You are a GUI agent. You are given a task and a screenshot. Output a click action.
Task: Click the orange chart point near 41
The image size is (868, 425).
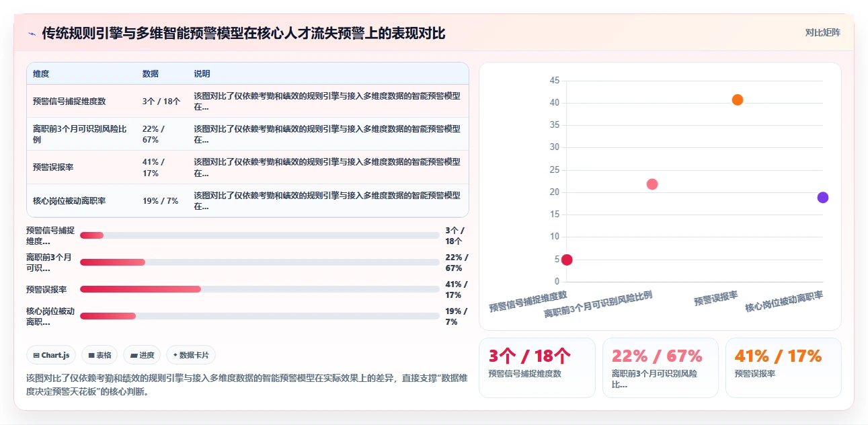pos(738,100)
